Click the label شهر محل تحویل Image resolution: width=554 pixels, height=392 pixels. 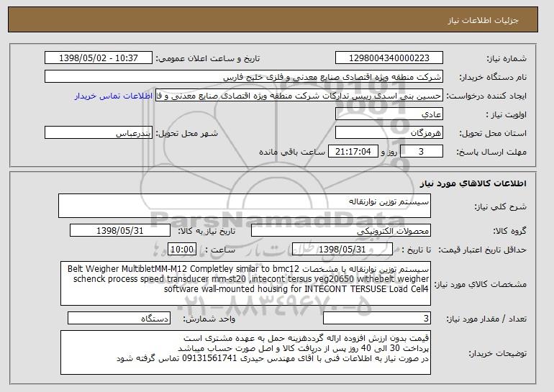point(187,134)
